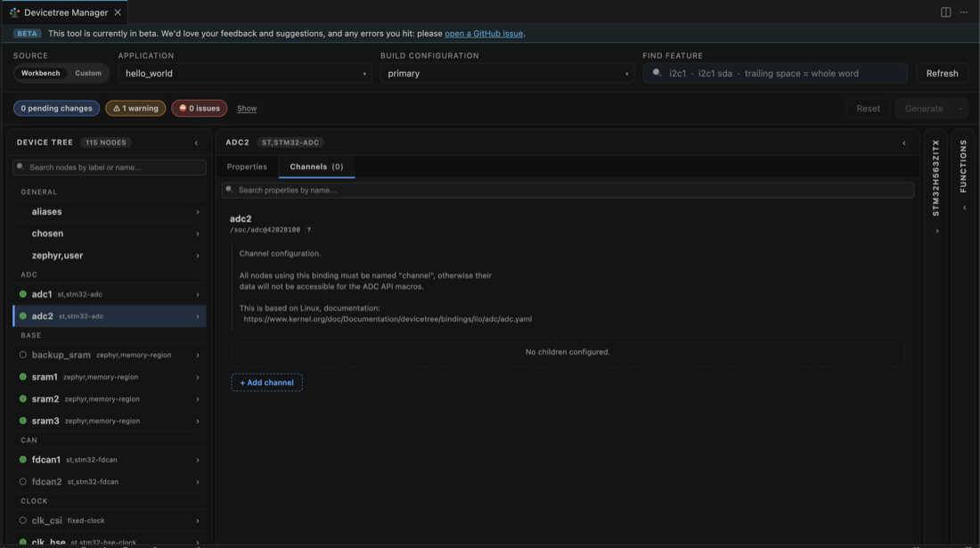Open the Application hello_world dropdown
The height and width of the screenshot is (548, 980).
[x=245, y=73]
